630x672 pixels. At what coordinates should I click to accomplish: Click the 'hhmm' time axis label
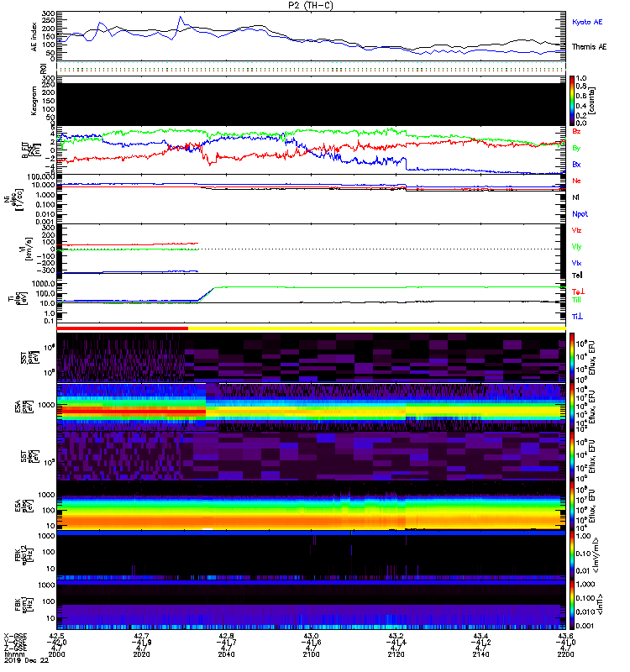(x=13, y=654)
